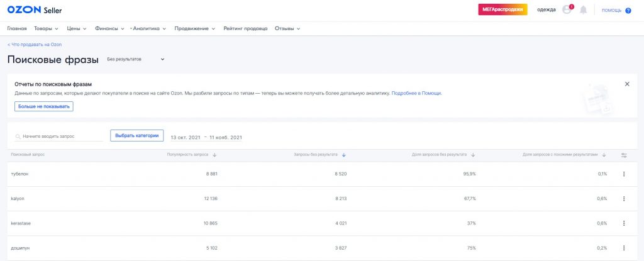Open table column settings icon

pyautogui.click(x=624, y=155)
